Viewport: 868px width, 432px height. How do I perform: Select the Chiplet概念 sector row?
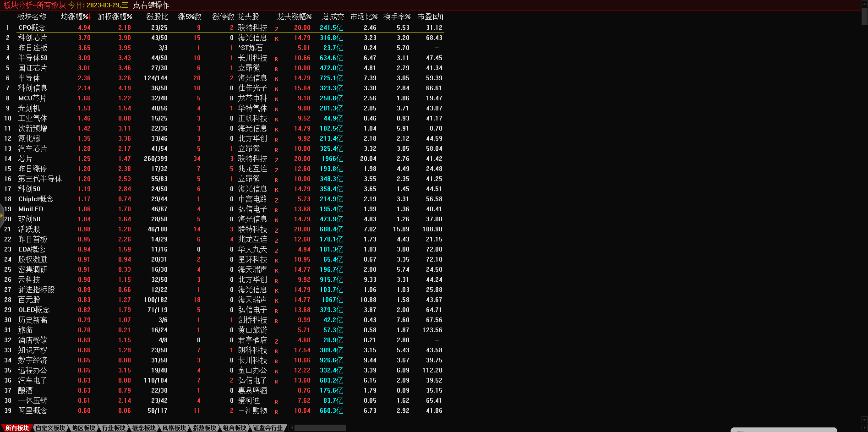(36, 199)
